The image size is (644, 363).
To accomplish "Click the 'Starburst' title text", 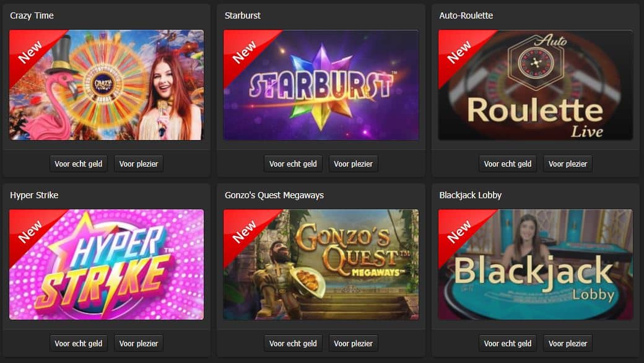I will [x=243, y=15].
